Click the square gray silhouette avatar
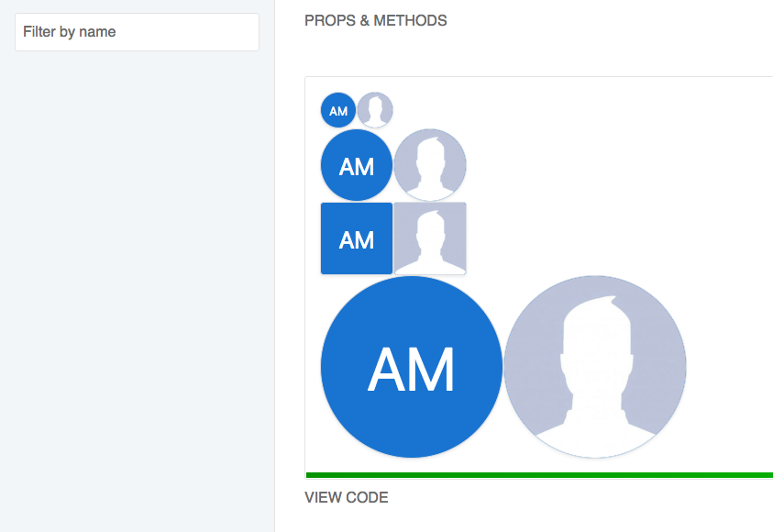This screenshot has width=773, height=532. (430, 238)
